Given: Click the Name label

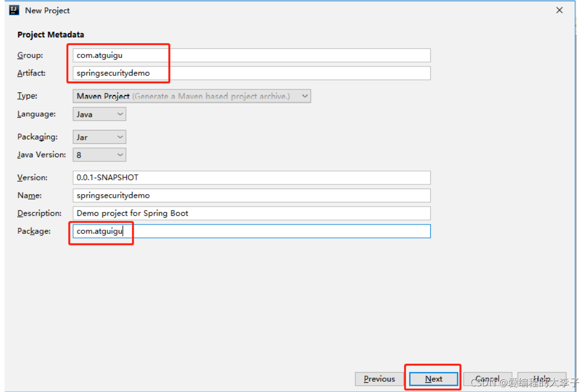Looking at the screenshot, I should (x=30, y=196).
